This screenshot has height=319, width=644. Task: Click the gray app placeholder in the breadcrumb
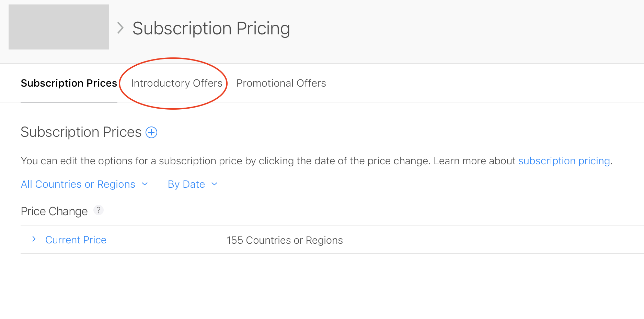[59, 27]
